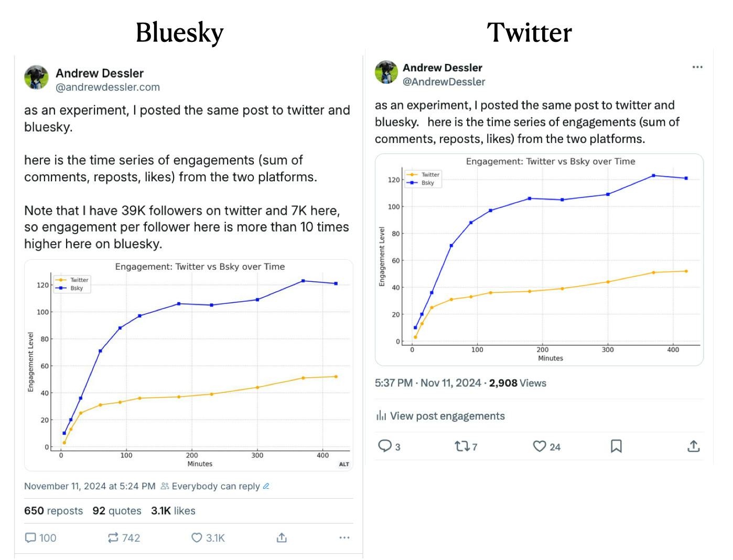Click the Bluesky repost icon showing 742
The image size is (733, 560).
pyautogui.click(x=113, y=538)
